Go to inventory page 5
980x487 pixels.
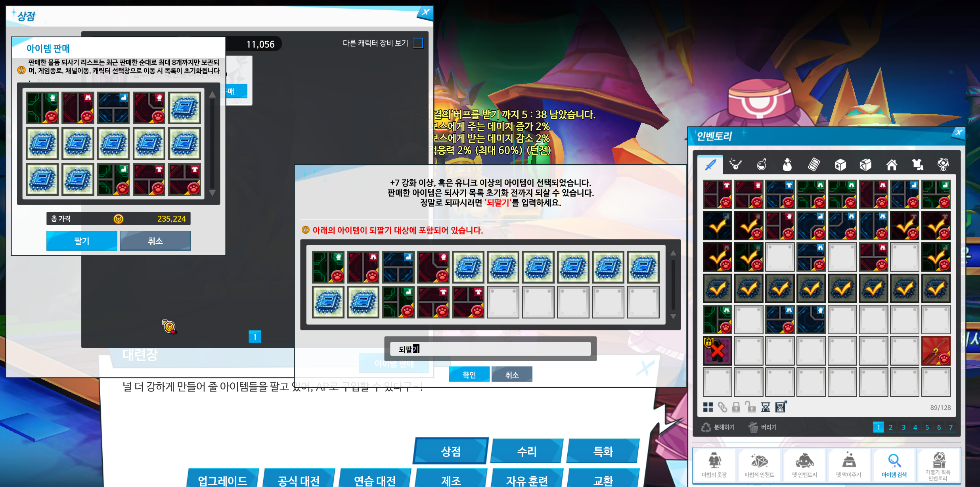[927, 427]
